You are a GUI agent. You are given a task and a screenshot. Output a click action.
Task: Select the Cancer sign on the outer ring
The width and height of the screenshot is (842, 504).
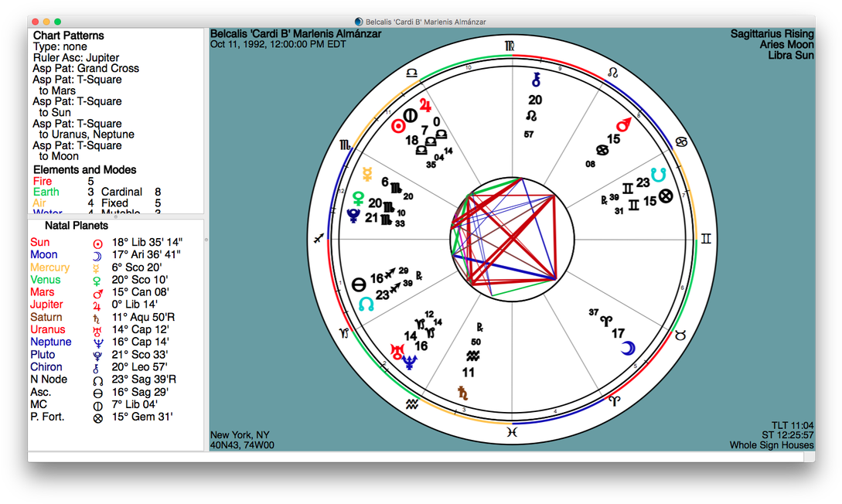(681, 142)
